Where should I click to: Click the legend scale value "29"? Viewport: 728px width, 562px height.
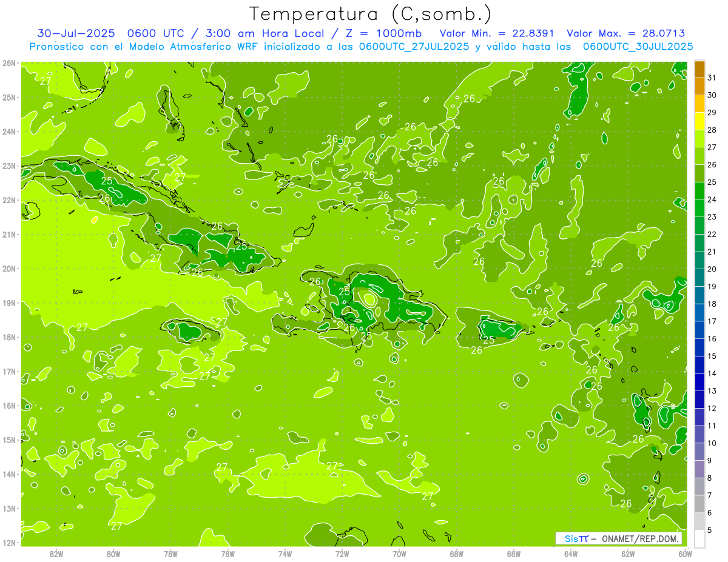pos(712,113)
